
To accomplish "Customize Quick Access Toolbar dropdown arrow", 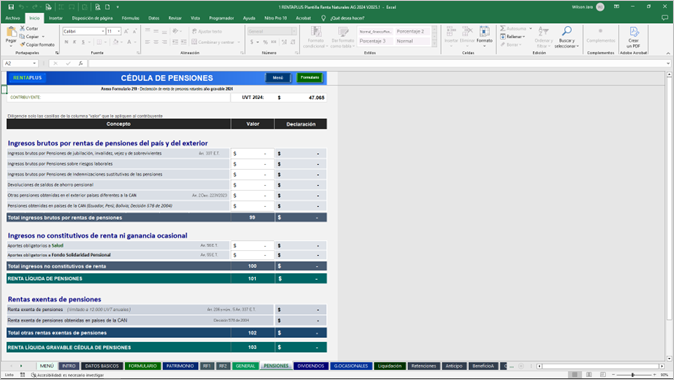I will (118, 7).
